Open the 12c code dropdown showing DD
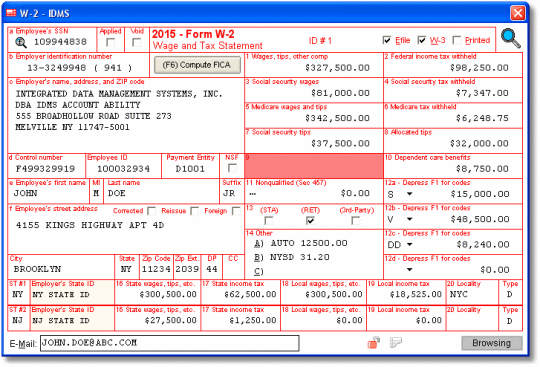Viewport: 540px width, 367px height. (x=409, y=244)
